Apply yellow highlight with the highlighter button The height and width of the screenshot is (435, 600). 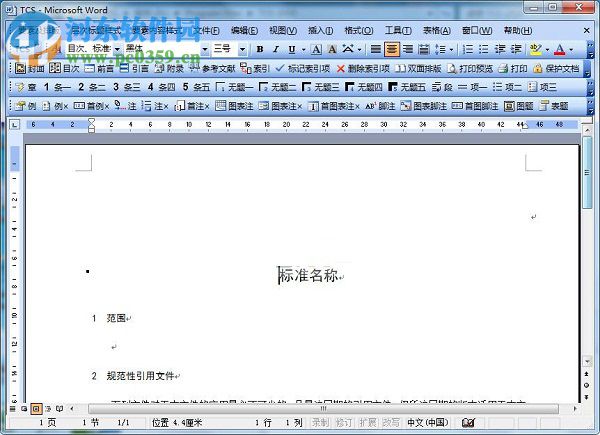pos(536,49)
